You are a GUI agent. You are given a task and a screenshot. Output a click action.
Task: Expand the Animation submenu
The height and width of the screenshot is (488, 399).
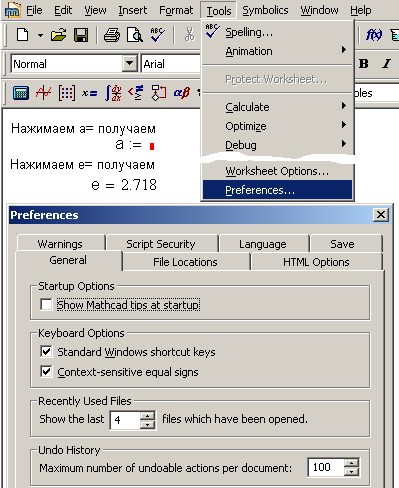[x=278, y=51]
